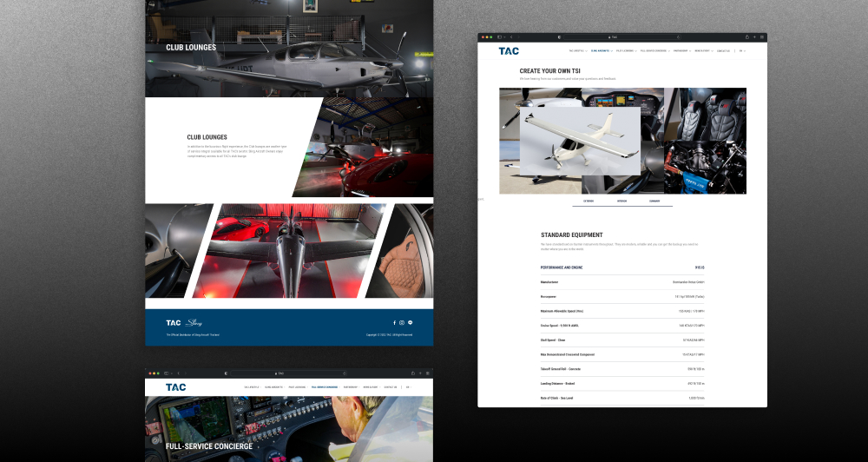868x462 pixels.
Task: Open EN language dropdown on the TSI page
Action: pos(742,50)
